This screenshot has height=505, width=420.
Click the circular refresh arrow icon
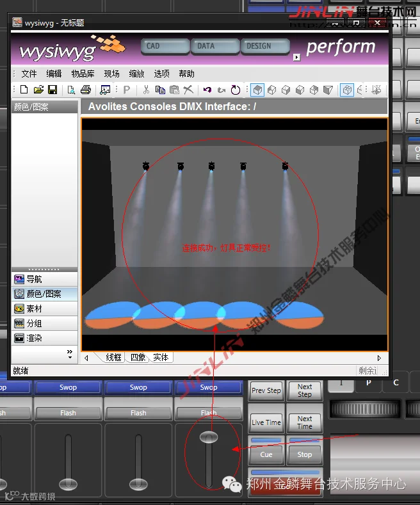(236, 90)
